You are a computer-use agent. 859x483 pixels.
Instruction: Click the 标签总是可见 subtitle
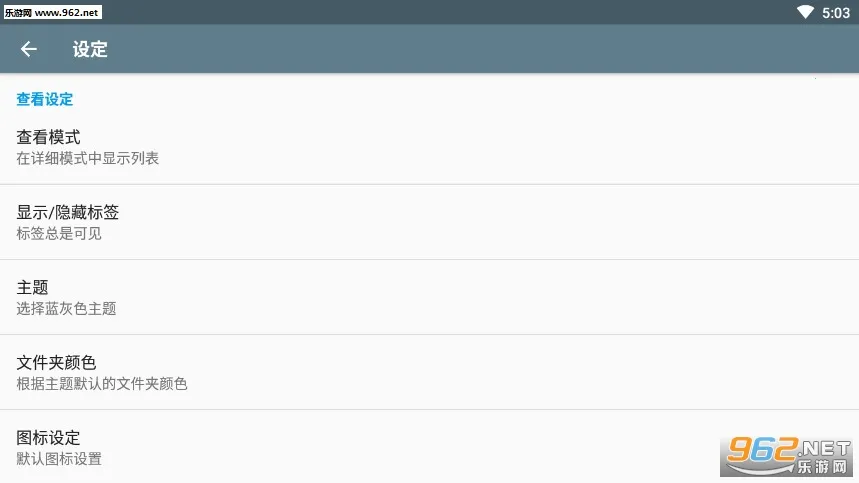click(x=59, y=233)
